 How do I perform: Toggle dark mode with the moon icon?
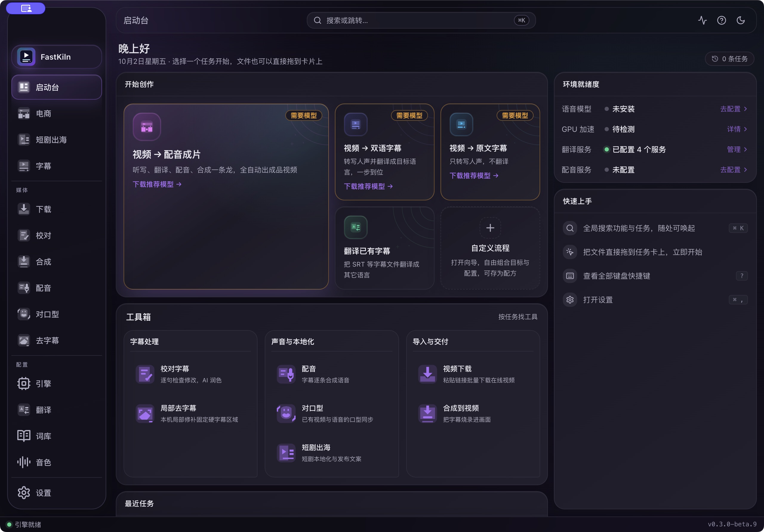tap(740, 20)
